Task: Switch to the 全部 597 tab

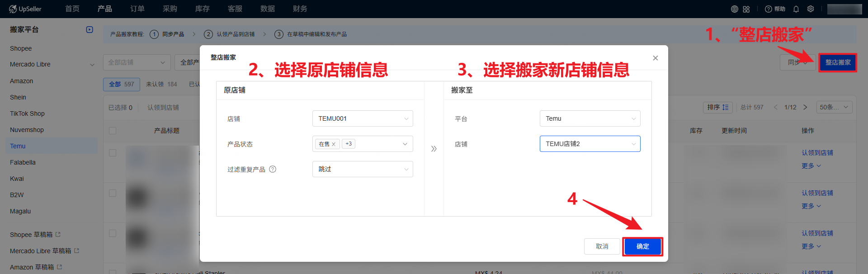Action: point(122,84)
